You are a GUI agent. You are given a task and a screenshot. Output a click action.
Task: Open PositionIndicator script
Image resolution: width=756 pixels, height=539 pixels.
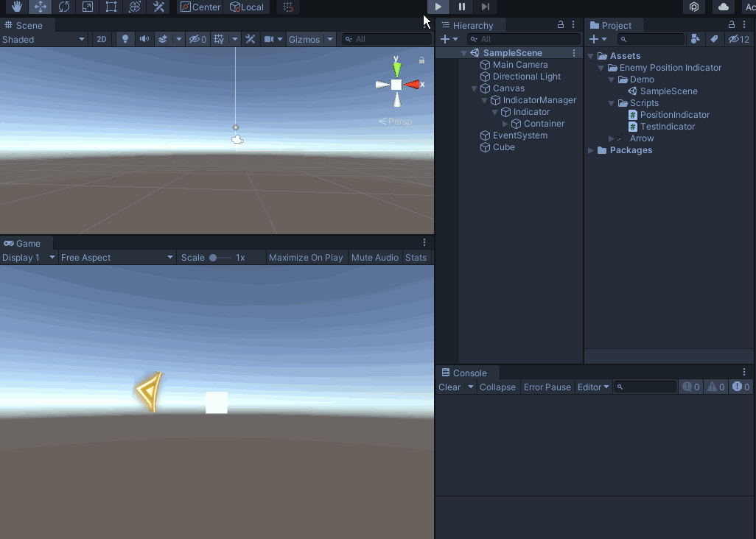tap(669, 115)
